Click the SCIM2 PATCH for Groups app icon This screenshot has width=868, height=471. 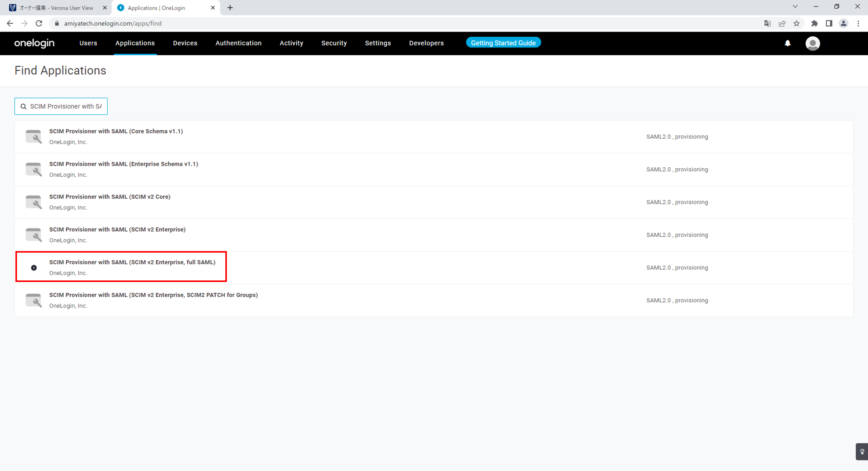[x=34, y=300]
